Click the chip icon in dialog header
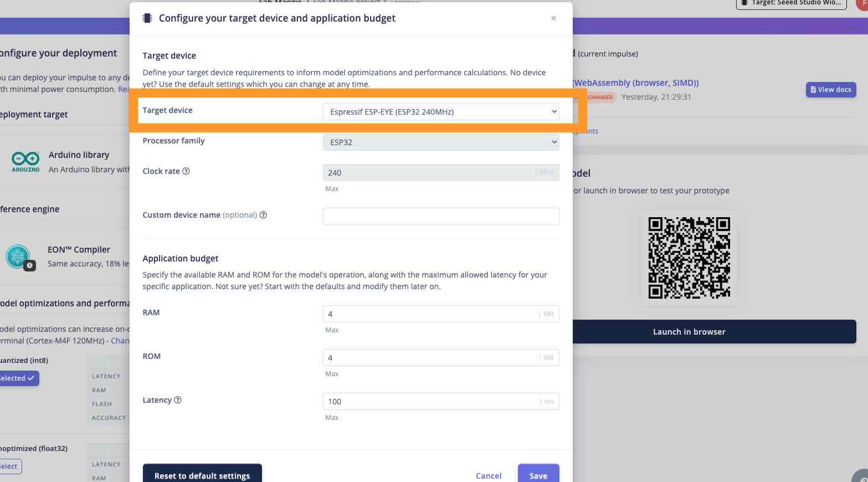The width and height of the screenshot is (868, 482). (147, 18)
